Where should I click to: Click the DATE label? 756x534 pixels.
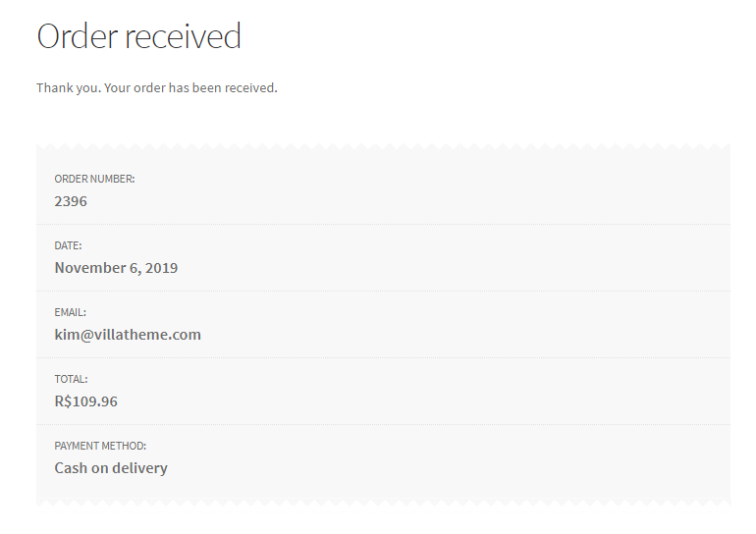click(68, 245)
